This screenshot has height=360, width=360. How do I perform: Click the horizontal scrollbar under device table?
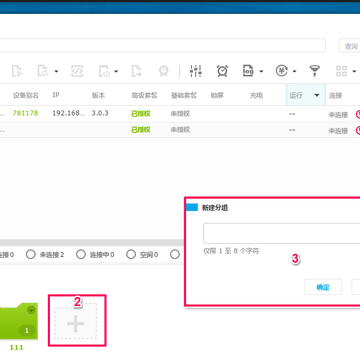point(92,242)
